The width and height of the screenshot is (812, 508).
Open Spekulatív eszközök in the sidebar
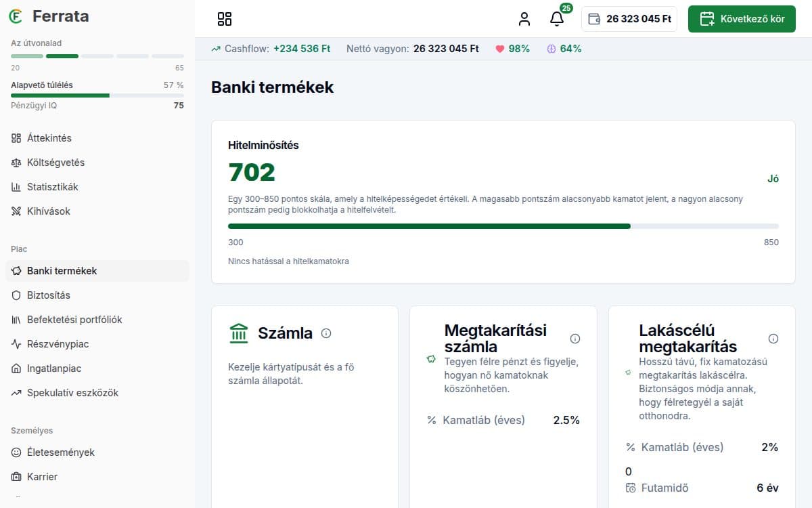[97, 393]
